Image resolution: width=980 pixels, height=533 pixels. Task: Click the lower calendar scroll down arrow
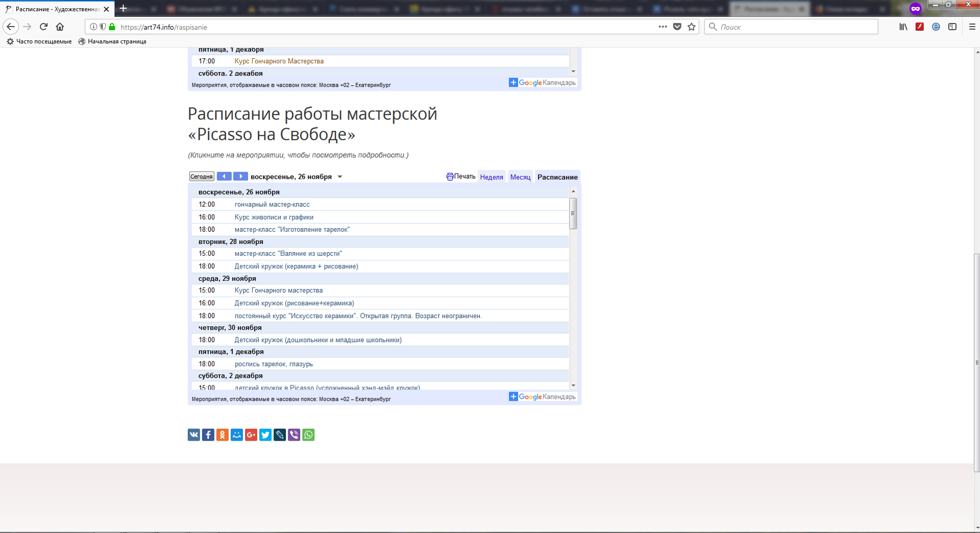[573, 385]
